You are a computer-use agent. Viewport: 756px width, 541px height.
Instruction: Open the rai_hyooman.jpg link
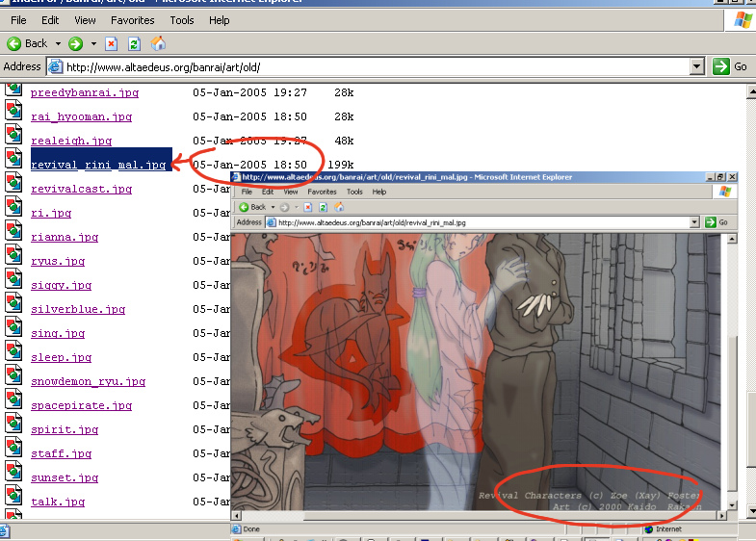[82, 116]
